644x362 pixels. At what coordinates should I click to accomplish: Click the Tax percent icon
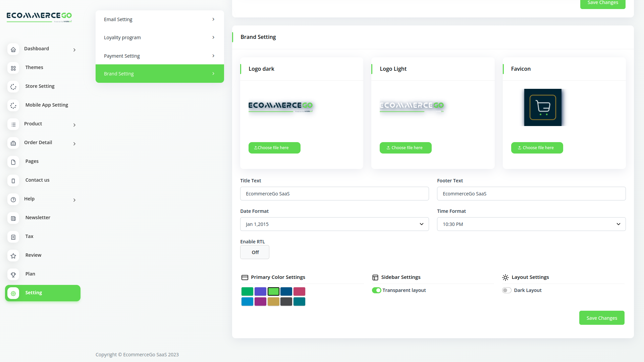(13, 237)
